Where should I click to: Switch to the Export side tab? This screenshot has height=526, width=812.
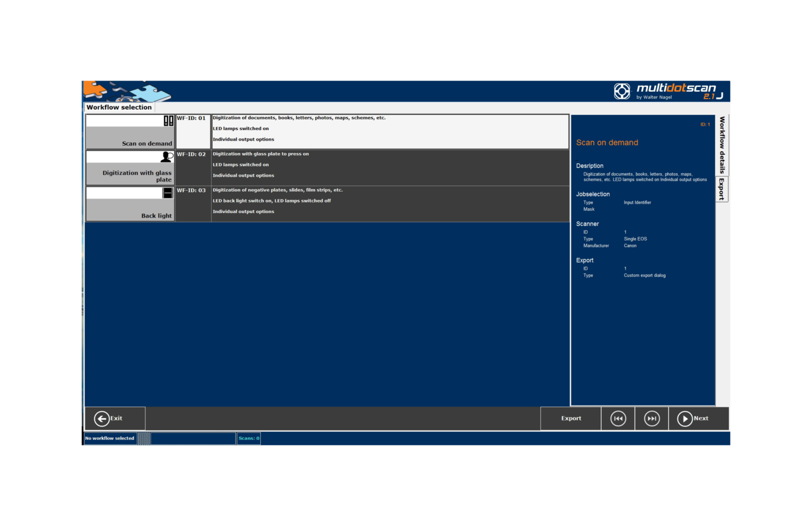pyautogui.click(x=722, y=189)
